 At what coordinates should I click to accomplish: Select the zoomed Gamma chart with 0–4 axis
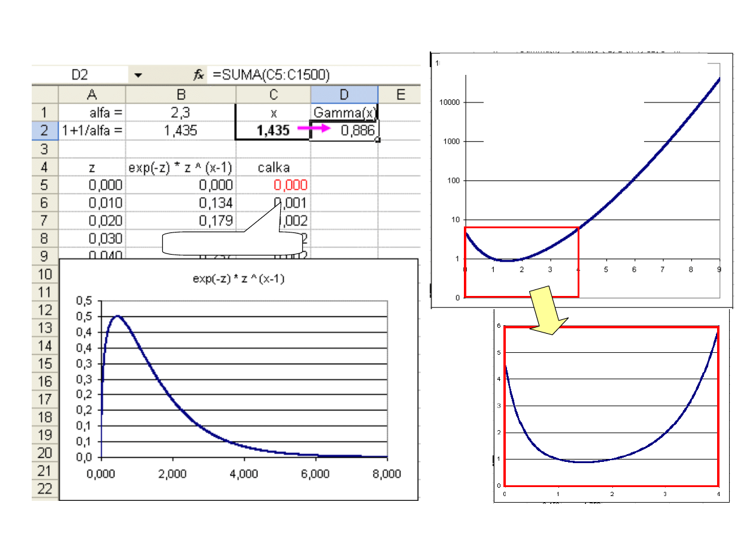point(612,406)
